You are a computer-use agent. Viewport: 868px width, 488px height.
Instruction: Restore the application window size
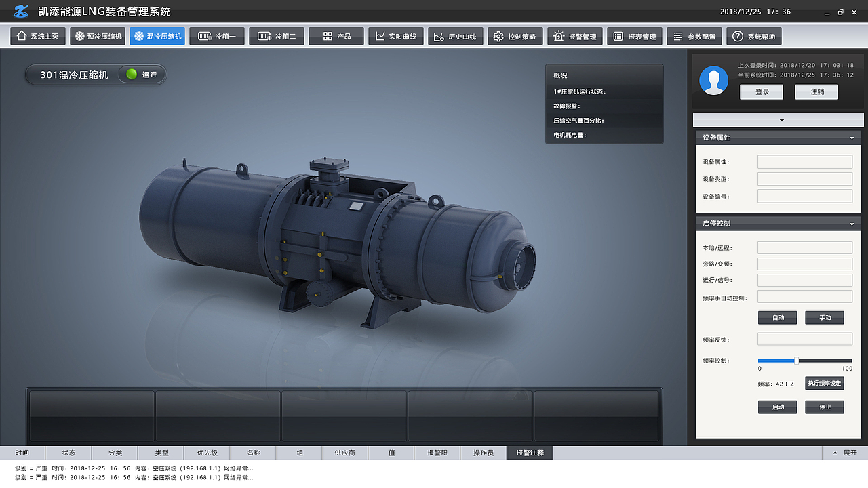841,12
